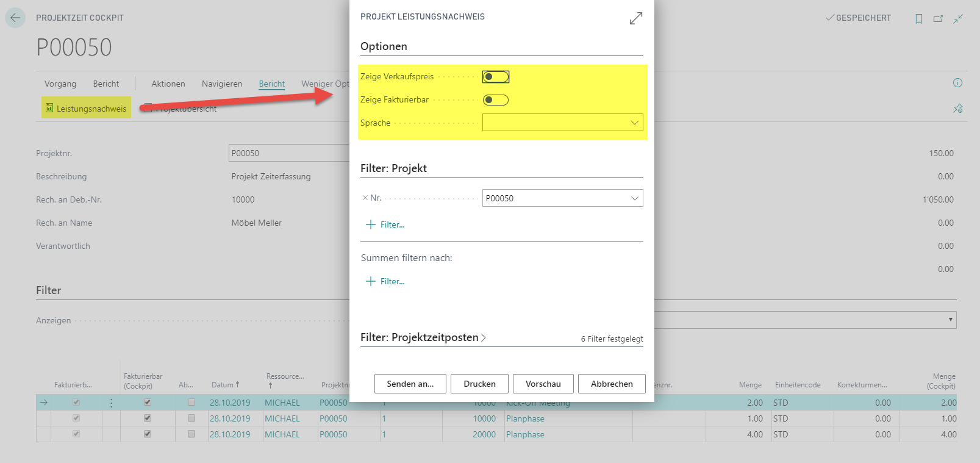Image resolution: width=980 pixels, height=463 pixels.
Task: Click the 1'050.00 amount on the right
Action: [x=938, y=199]
